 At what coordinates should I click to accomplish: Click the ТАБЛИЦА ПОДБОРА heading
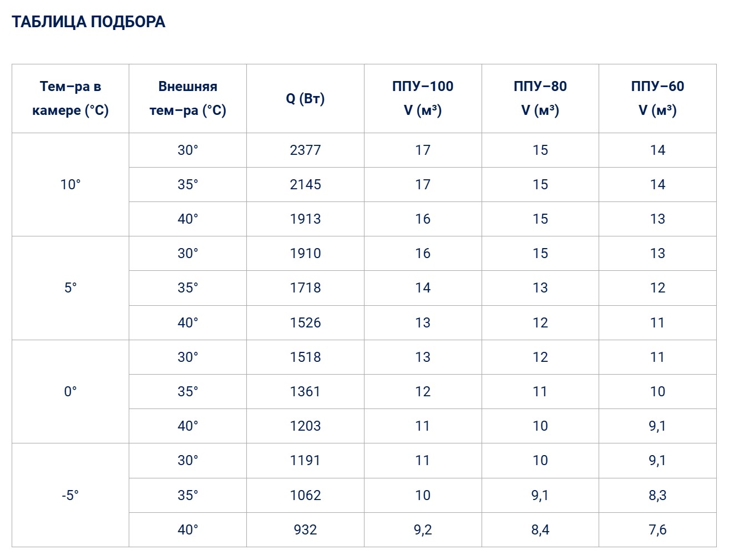[88, 22]
